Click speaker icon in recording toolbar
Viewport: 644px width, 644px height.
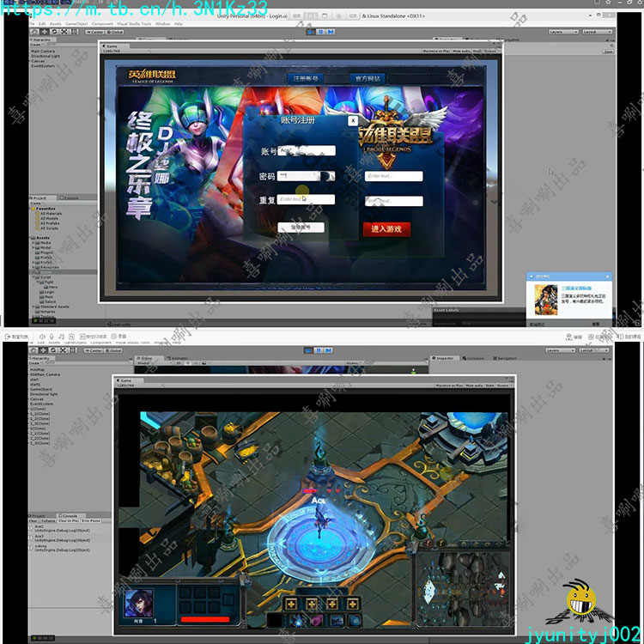click(42, 337)
